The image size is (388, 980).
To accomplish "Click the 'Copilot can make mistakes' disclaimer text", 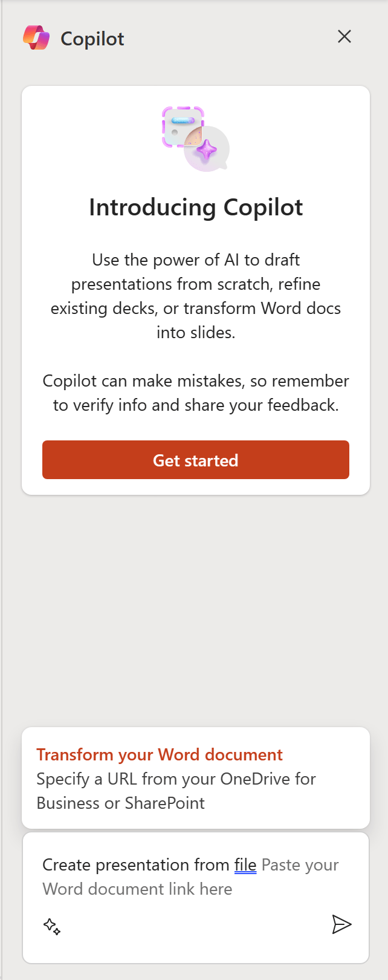I will click(x=196, y=393).
